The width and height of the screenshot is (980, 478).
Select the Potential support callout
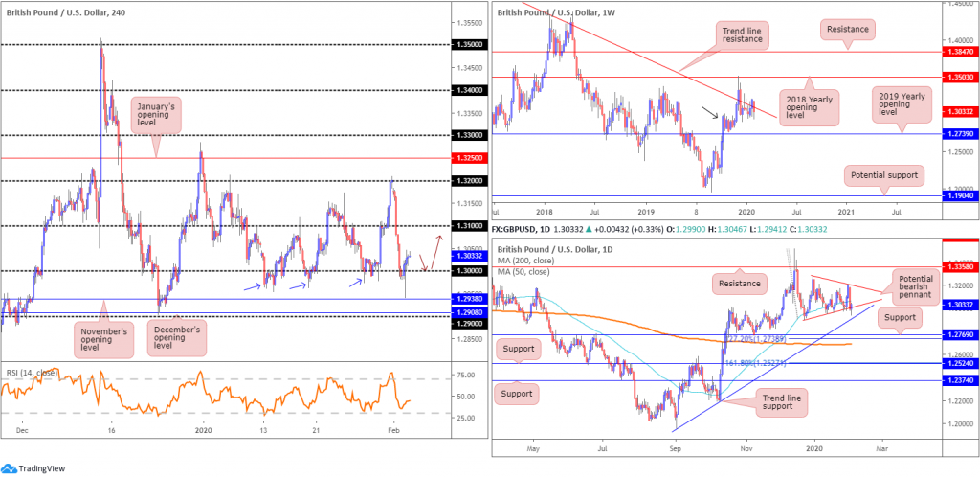point(883,176)
